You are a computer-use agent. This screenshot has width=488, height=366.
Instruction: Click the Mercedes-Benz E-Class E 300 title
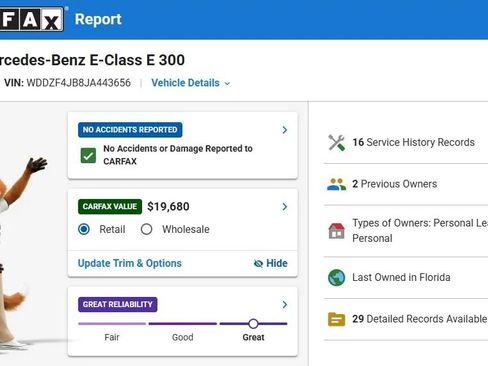point(92,60)
